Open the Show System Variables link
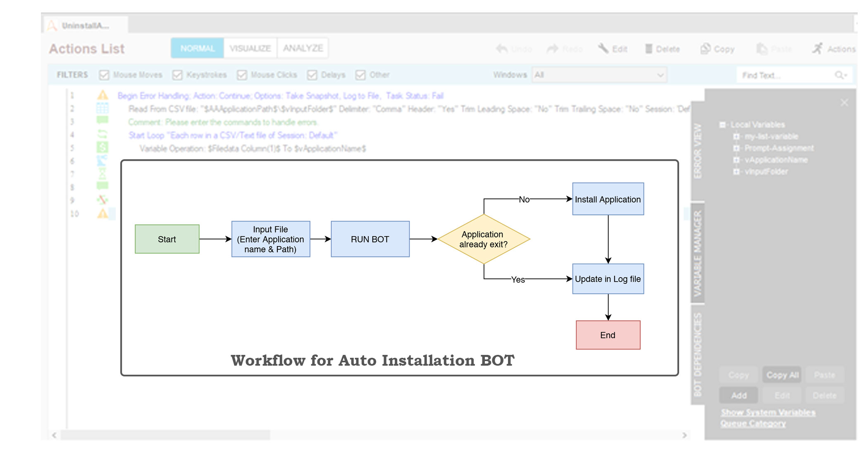The image size is (868, 455). (768, 412)
